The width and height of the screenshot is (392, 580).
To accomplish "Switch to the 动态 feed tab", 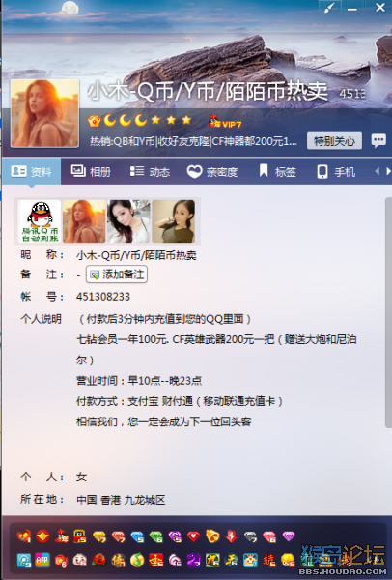I will pyautogui.click(x=150, y=171).
